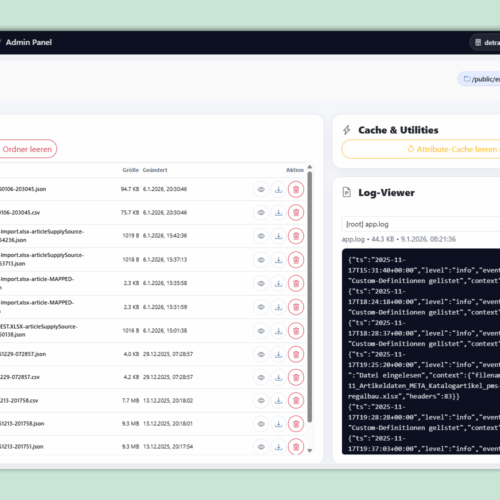Preview the 4.0 KB json file
This screenshot has width=500, height=500.
(x=261, y=354)
